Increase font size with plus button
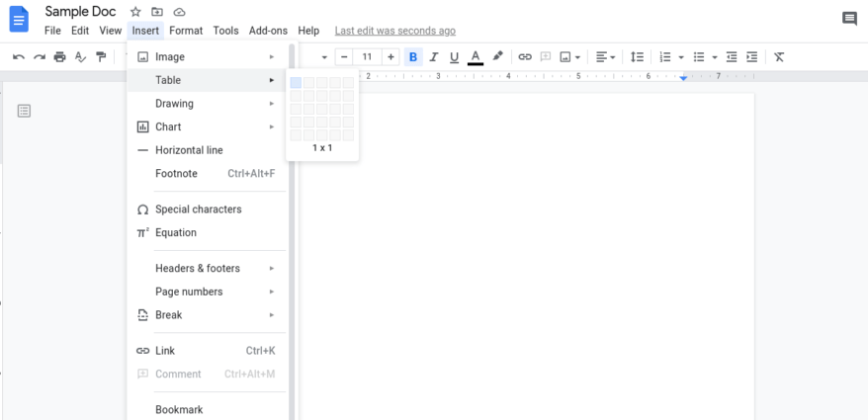868x420 pixels. (x=391, y=56)
